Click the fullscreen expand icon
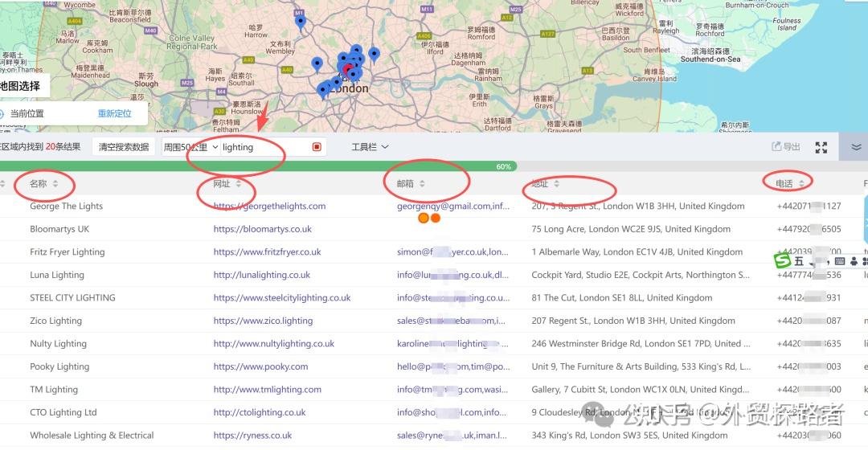This screenshot has width=868, height=450. coord(821,147)
